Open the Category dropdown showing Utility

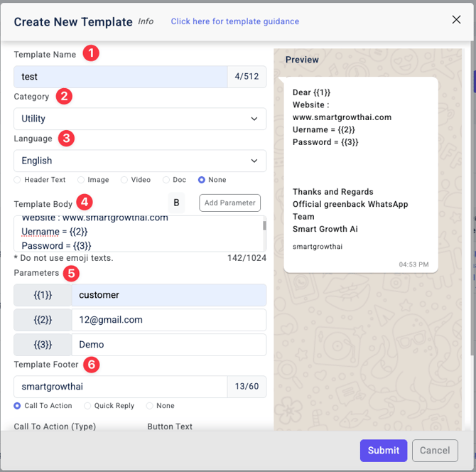(140, 119)
